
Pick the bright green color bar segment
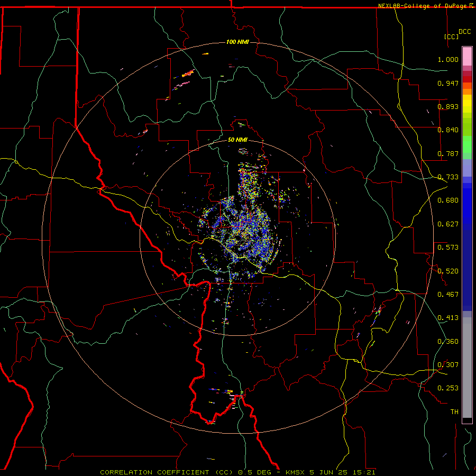click(x=467, y=144)
